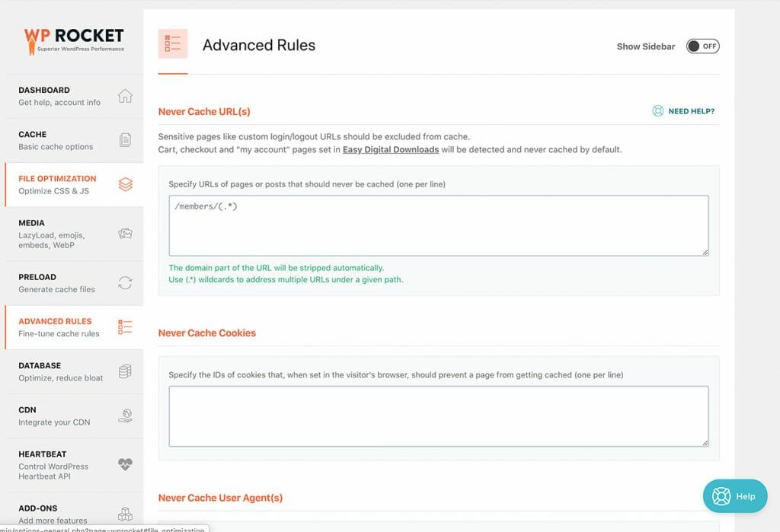The width and height of the screenshot is (780, 532).
Task: Click the Never Cache URL(s) heading
Action: pyautogui.click(x=204, y=112)
